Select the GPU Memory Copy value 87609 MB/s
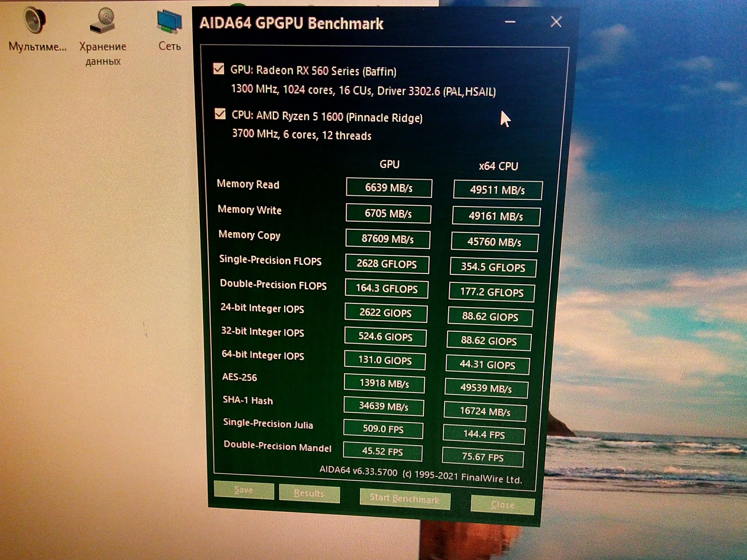Image resolution: width=747 pixels, height=560 pixels. pos(388,239)
